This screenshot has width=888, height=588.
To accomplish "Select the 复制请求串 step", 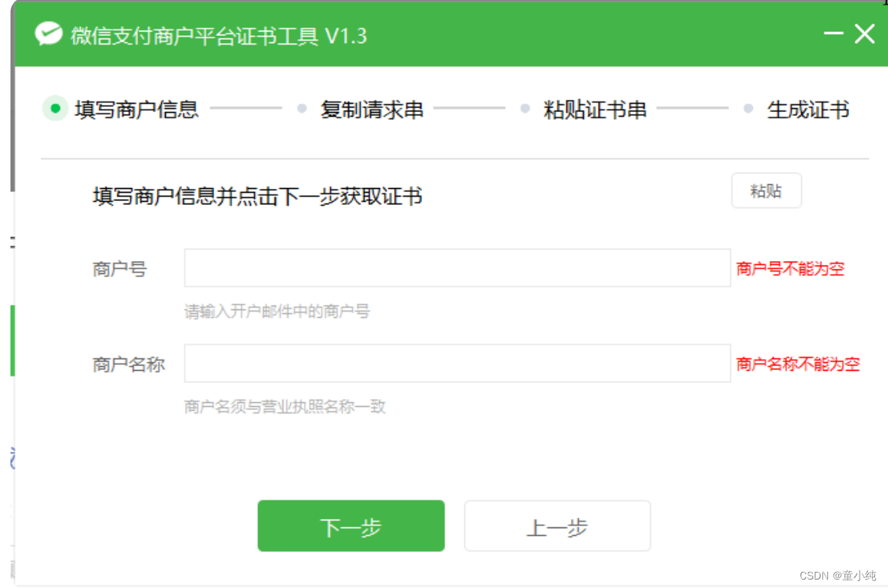I will tap(371, 109).
